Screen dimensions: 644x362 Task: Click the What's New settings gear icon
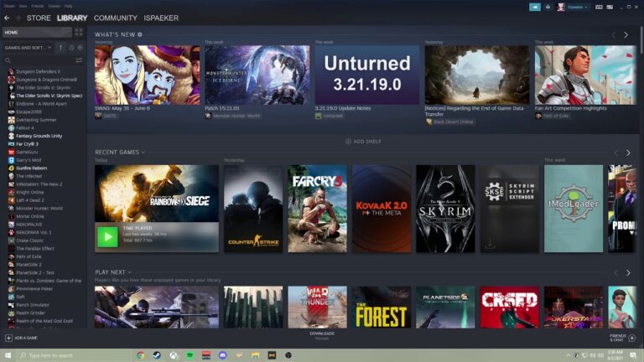pos(140,34)
